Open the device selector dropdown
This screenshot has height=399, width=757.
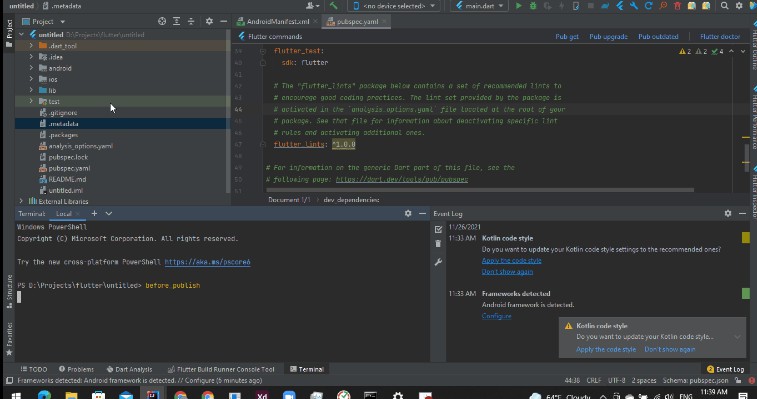point(394,6)
